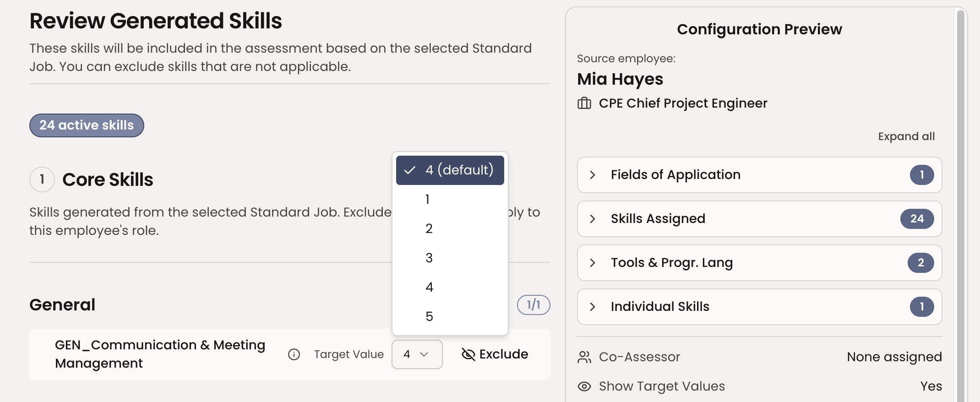Expand the Skills Assigned section
The width and height of the screenshot is (980, 402).
(759, 219)
